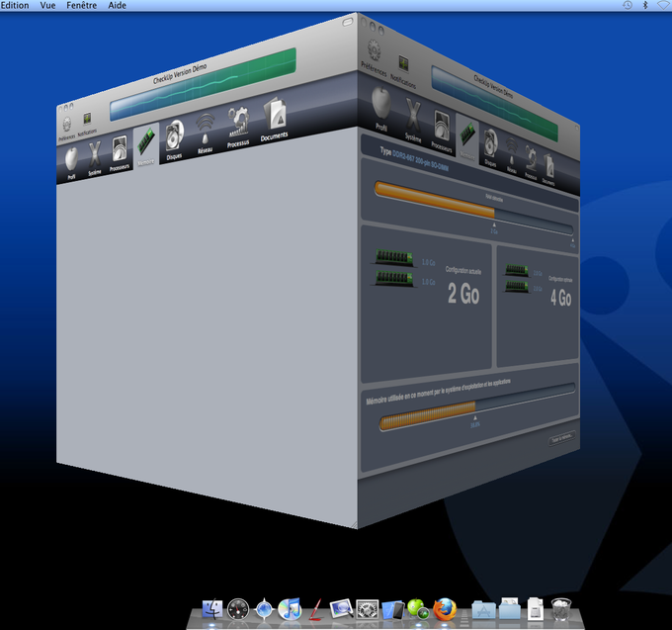Select Profil tab on the blank-panel face
The height and width of the screenshot is (630, 672).
[x=71, y=163]
